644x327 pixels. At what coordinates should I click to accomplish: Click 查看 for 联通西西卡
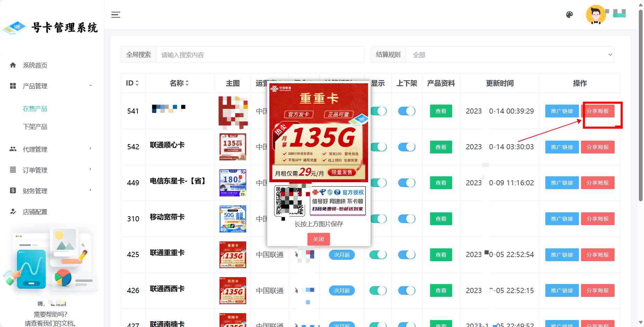(441, 290)
